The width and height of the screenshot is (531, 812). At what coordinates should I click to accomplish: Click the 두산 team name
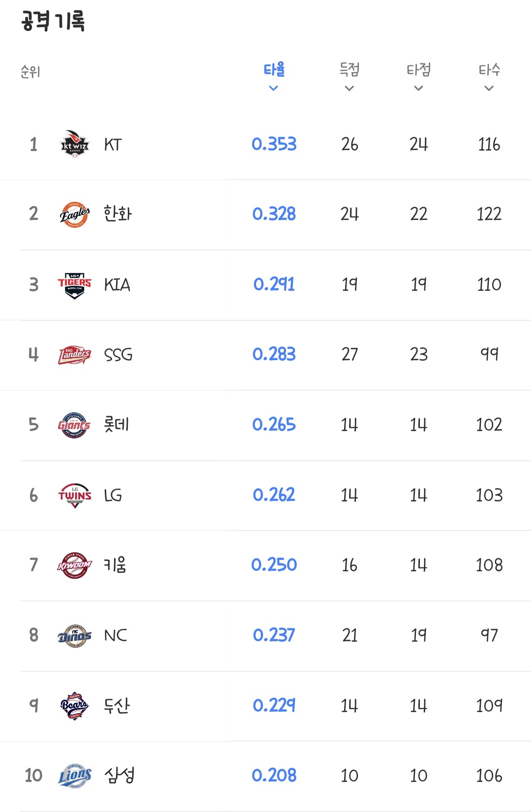(x=117, y=706)
